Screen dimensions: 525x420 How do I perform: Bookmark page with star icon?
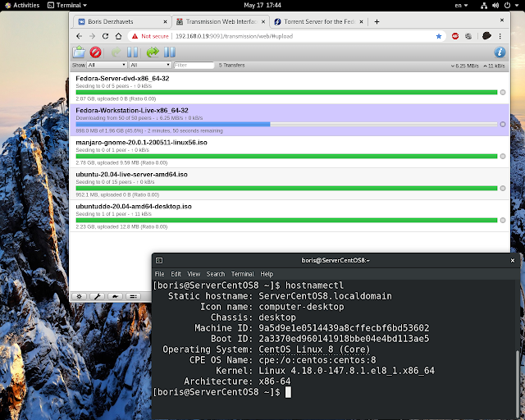(x=439, y=36)
